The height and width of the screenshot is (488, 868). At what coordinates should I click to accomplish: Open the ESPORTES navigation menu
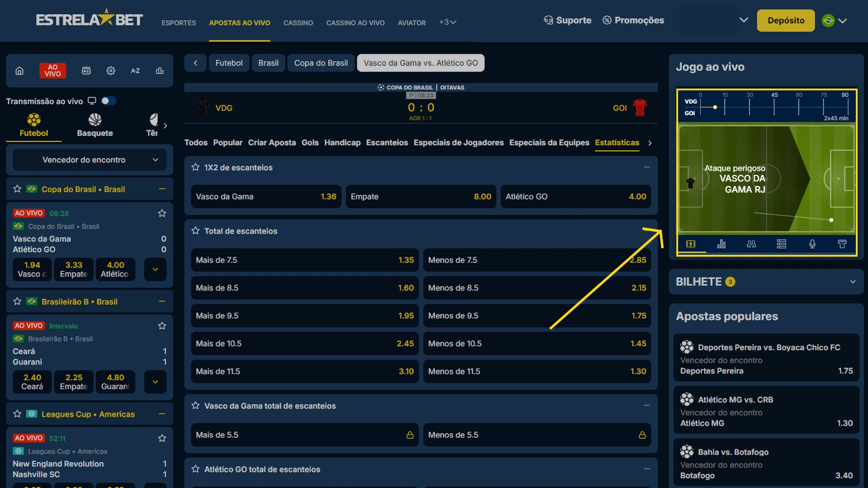pyautogui.click(x=179, y=23)
